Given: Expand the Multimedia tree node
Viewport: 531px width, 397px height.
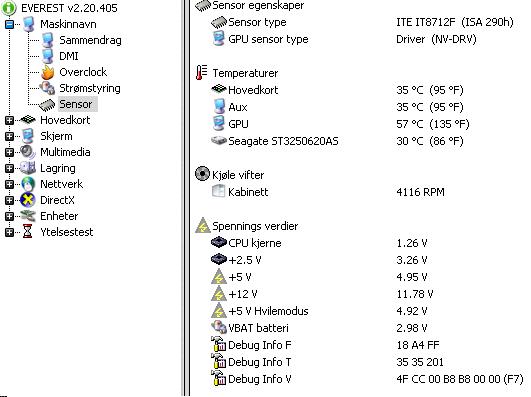Looking at the screenshot, I should (9, 152).
